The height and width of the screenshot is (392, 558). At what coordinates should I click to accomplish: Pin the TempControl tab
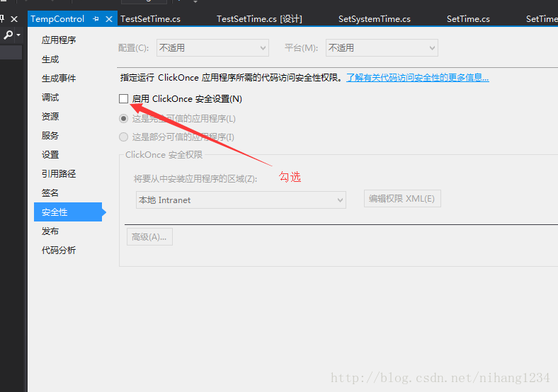(x=96, y=19)
